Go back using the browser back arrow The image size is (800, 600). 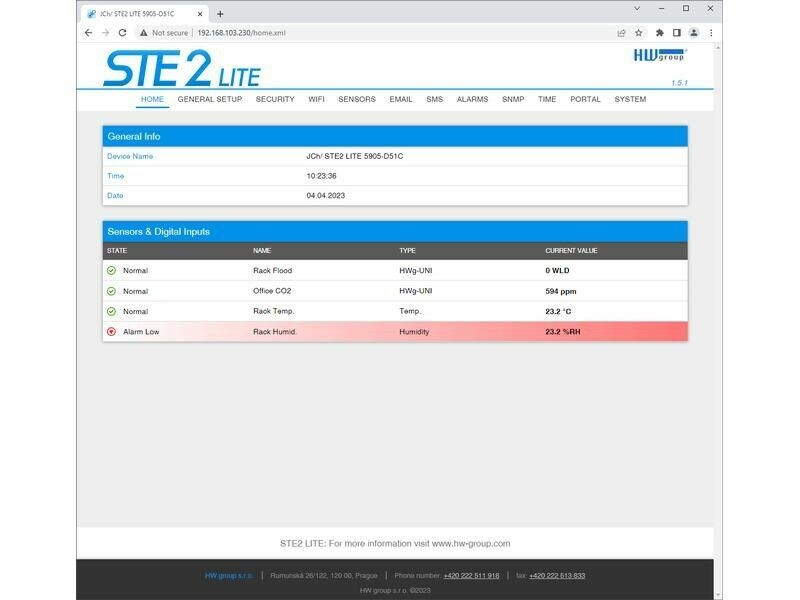click(88, 32)
